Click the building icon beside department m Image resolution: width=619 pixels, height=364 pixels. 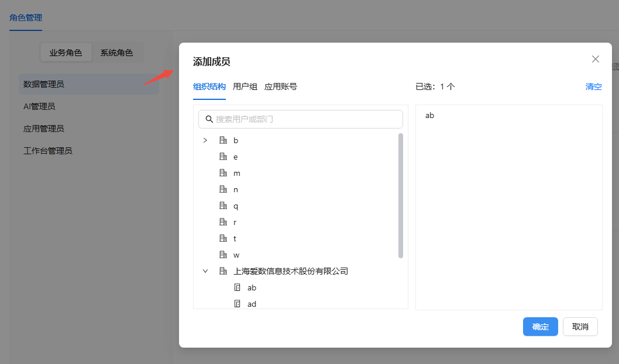pos(223,173)
